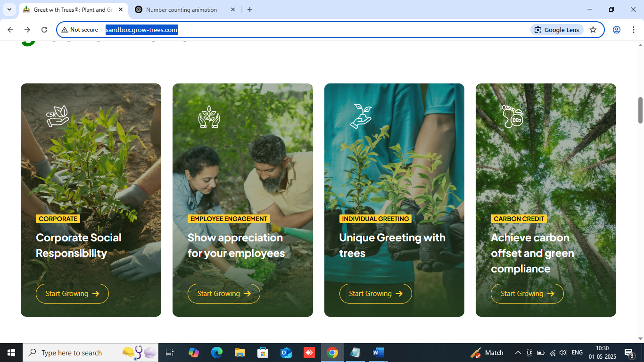Start Growing under Corporate Social Responsibility
This screenshot has width=644, height=362.
click(72, 294)
